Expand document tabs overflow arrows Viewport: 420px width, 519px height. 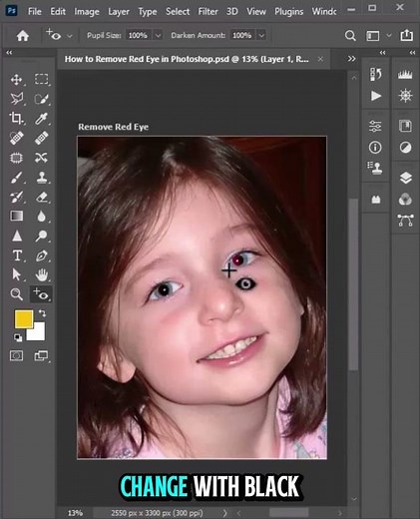tap(351, 59)
